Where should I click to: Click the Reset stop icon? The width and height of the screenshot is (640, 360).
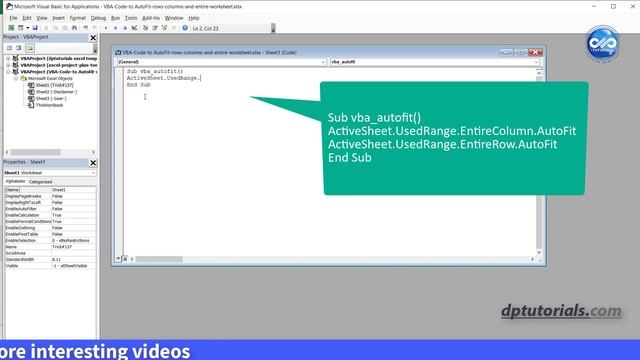[125, 28]
